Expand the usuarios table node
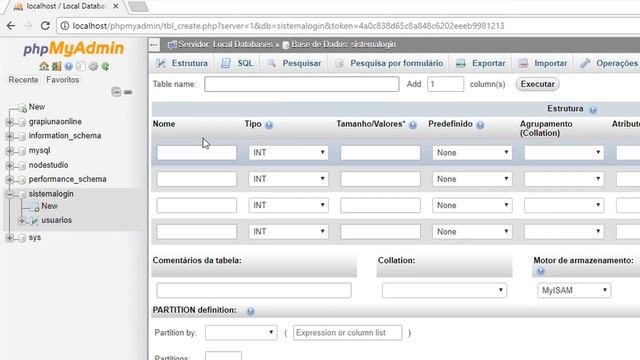This screenshot has width=640, height=360. point(22,220)
